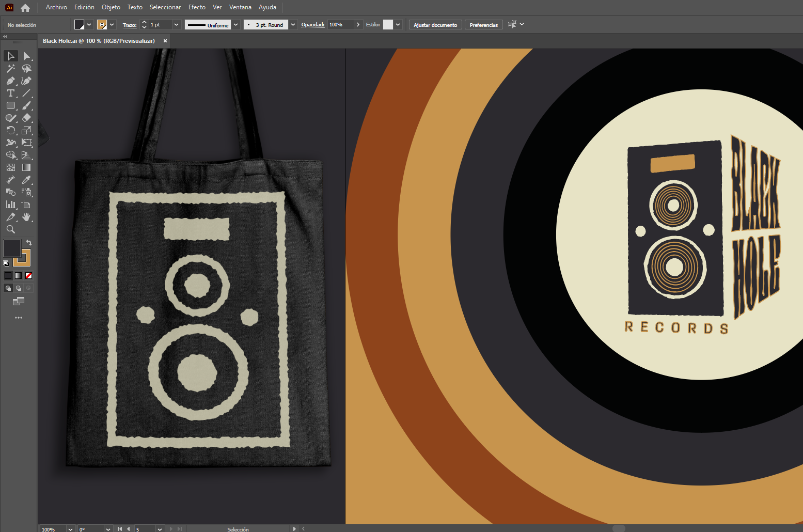Select the Artboard tool

[26, 205]
